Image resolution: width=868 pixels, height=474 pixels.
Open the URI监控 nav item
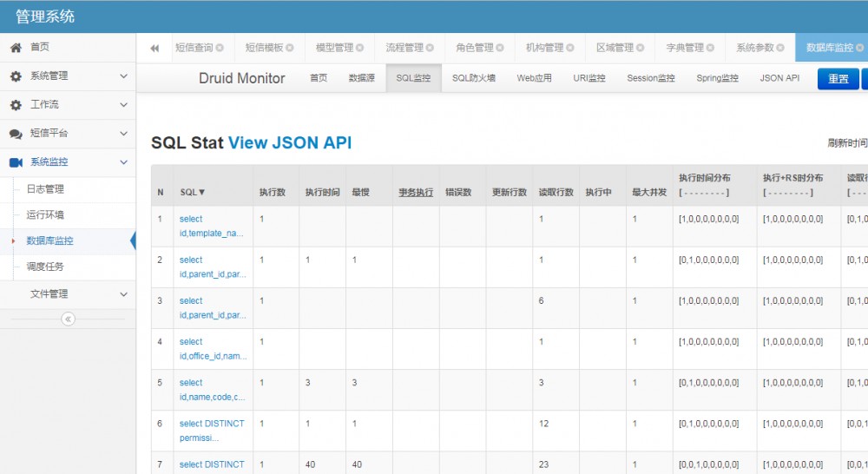tap(589, 78)
